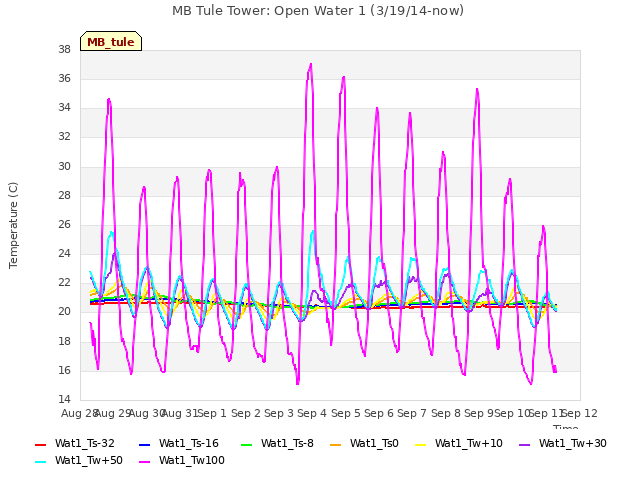This screenshot has height=480, width=640.
Task: Click the y-axis value 16
Action: pyautogui.click(x=64, y=371)
